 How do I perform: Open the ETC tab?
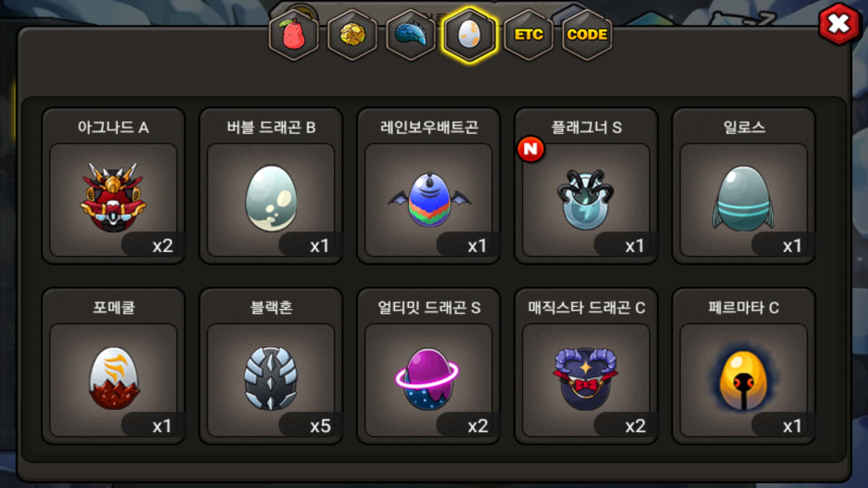tap(529, 35)
